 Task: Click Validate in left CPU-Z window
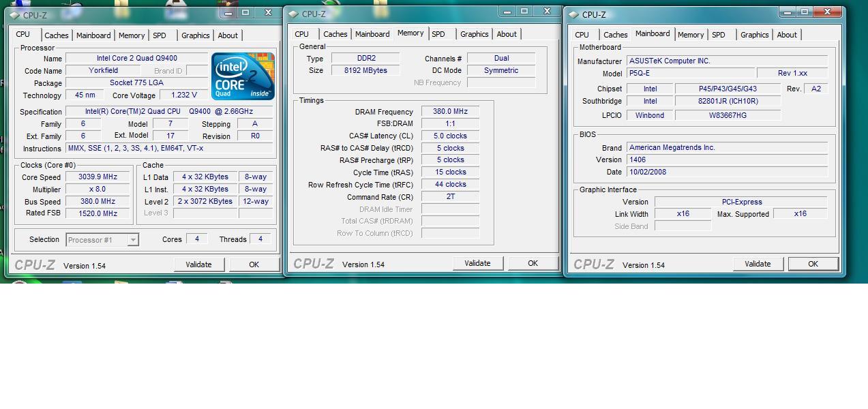click(199, 264)
